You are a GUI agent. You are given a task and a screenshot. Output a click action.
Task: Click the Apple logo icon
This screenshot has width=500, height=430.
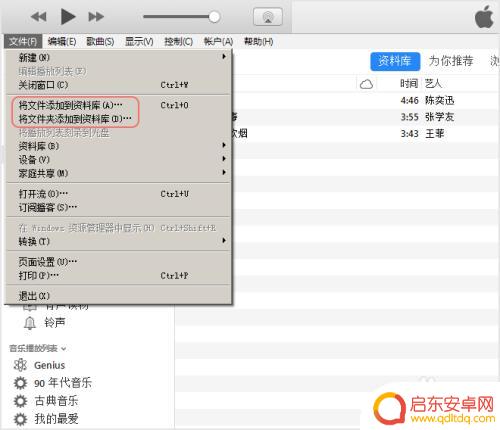tap(484, 17)
